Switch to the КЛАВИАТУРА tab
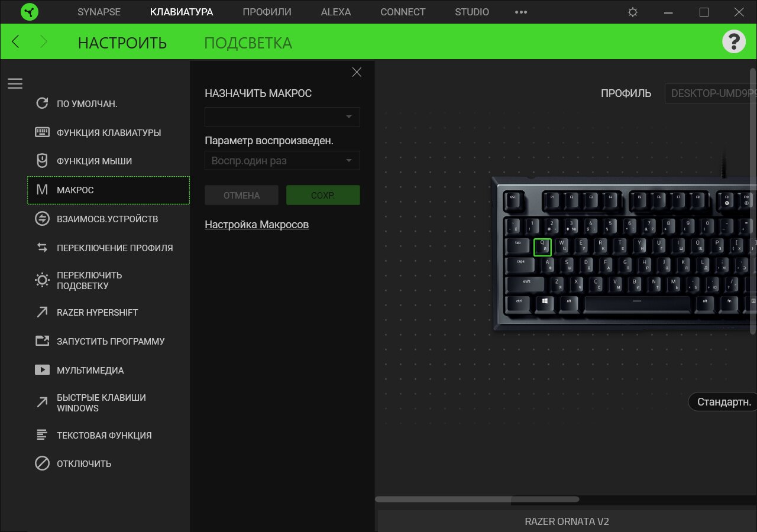757x532 pixels. [x=182, y=12]
